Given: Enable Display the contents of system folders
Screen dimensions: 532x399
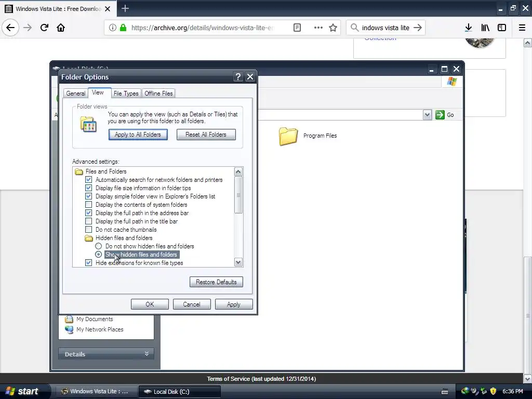Looking at the screenshot, I should pos(88,205).
